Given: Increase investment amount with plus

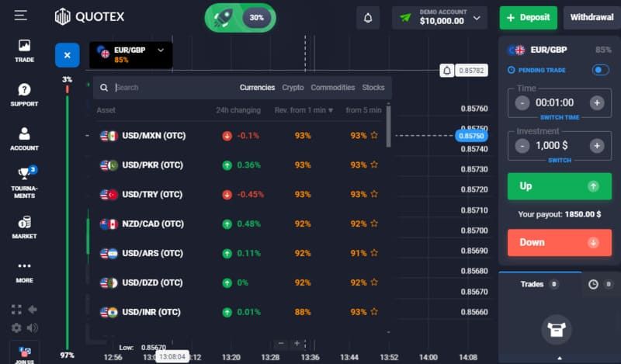Looking at the screenshot, I should click(x=597, y=146).
